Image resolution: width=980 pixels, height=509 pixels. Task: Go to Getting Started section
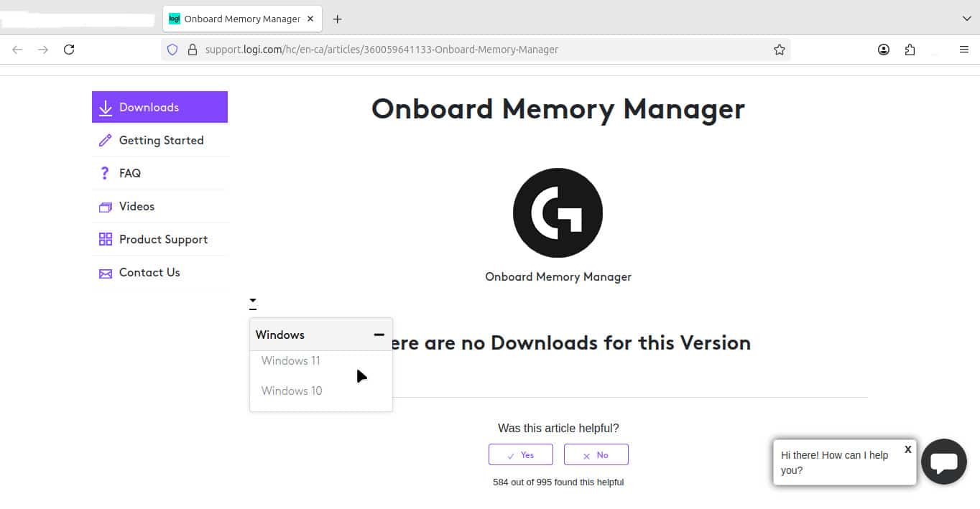point(161,140)
